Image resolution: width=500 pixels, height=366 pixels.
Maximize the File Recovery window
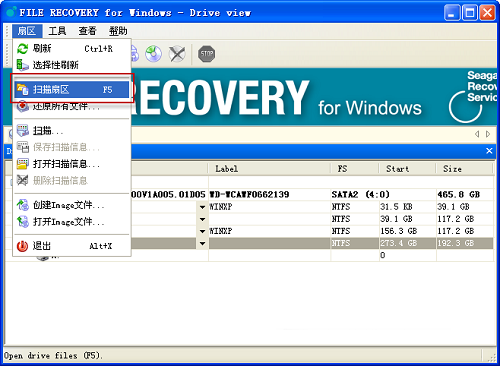coord(470,13)
